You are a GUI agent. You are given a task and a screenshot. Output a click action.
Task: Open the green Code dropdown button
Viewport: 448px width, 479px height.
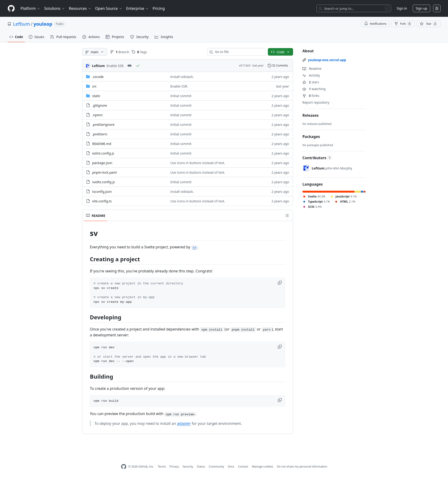[280, 52]
